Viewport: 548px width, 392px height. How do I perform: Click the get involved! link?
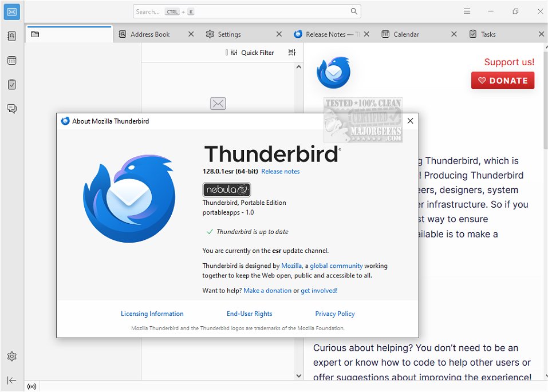pos(319,291)
